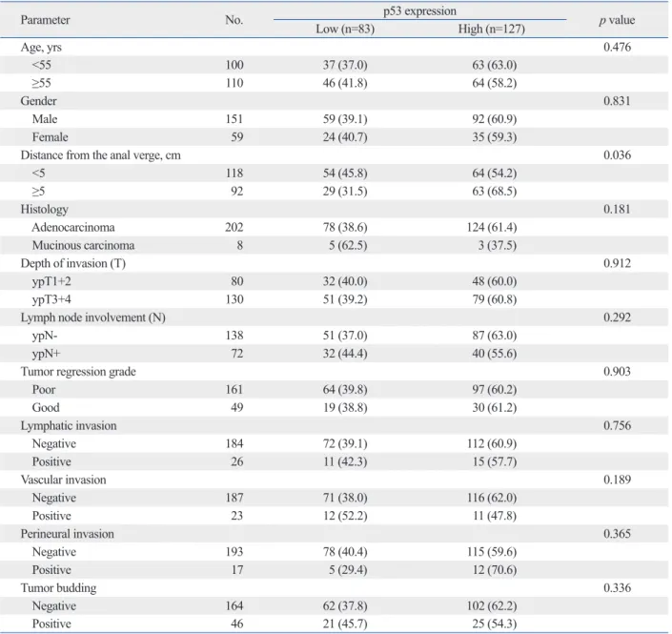672x634 pixels.
Task: Select cell '124 (61.4)'
Action: click(492, 227)
